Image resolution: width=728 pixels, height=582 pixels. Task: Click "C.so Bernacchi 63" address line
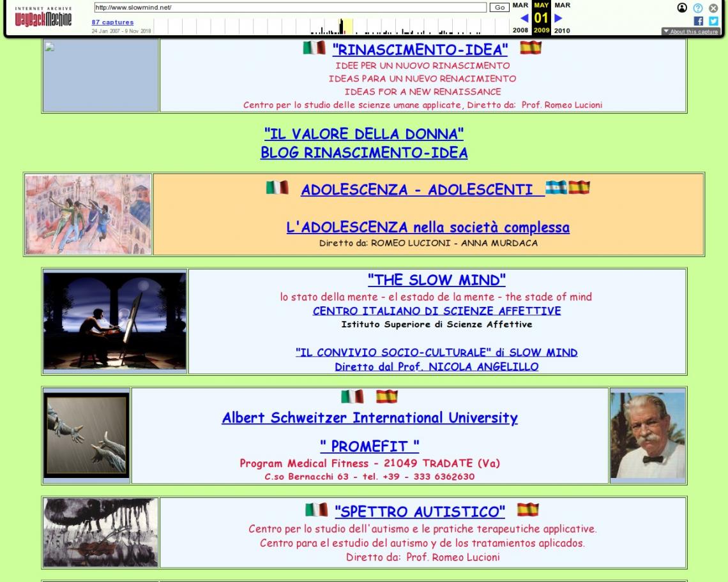tap(370, 477)
